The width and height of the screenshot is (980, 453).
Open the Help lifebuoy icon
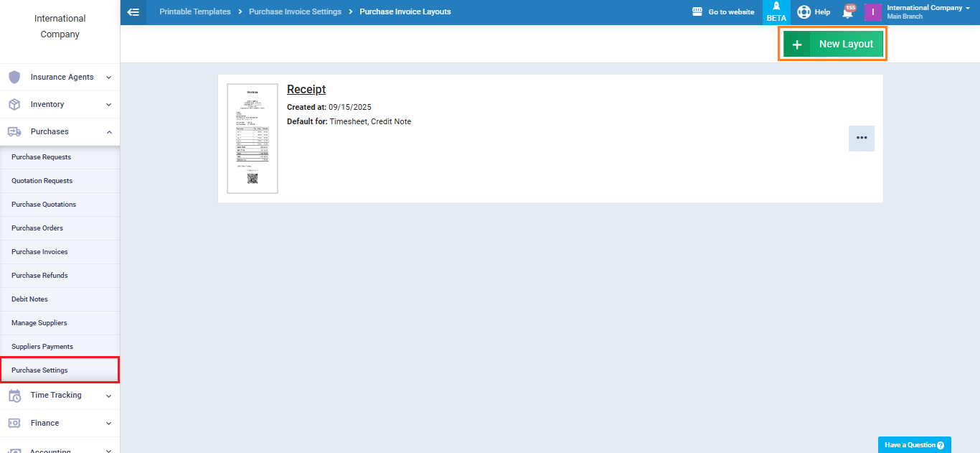tap(804, 12)
